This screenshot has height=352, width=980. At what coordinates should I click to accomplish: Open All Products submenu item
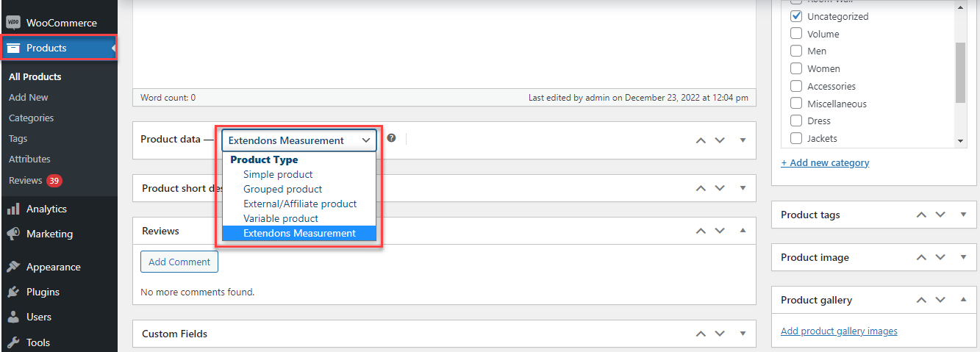[x=35, y=76]
